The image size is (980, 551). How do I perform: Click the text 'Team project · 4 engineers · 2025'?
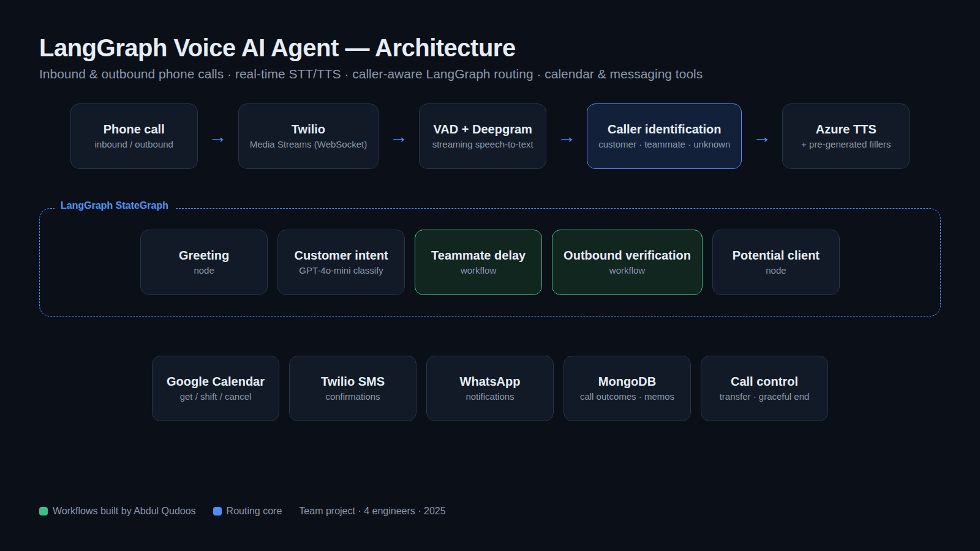pos(372,511)
